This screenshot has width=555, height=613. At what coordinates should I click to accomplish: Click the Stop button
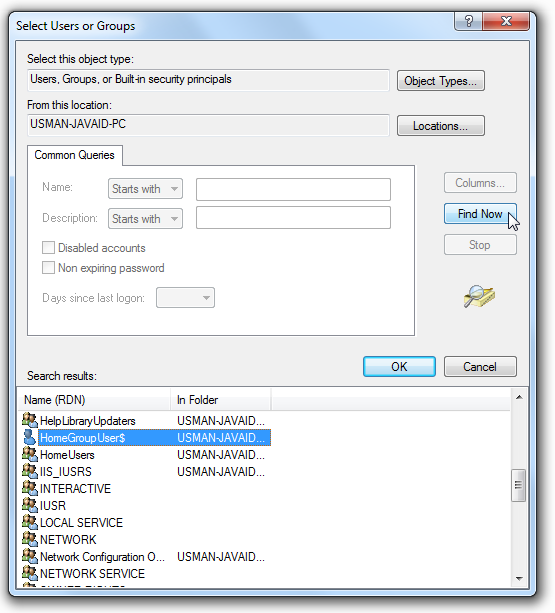tap(480, 245)
